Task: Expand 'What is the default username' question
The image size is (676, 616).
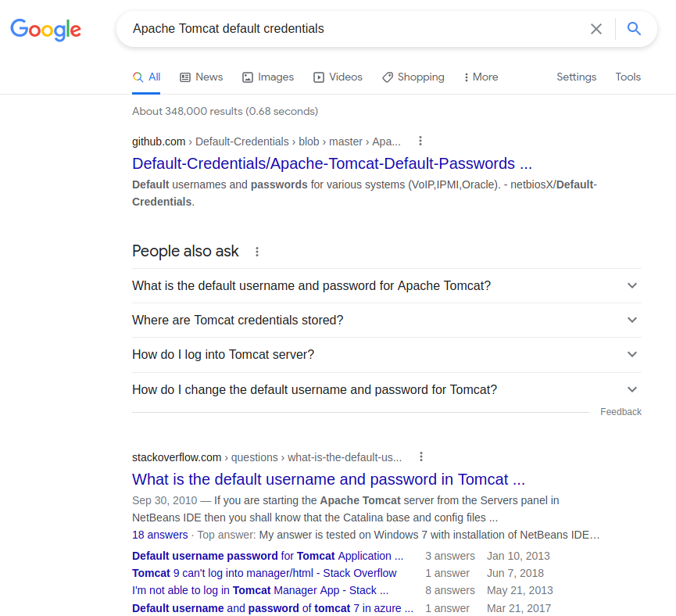Action: coord(386,285)
